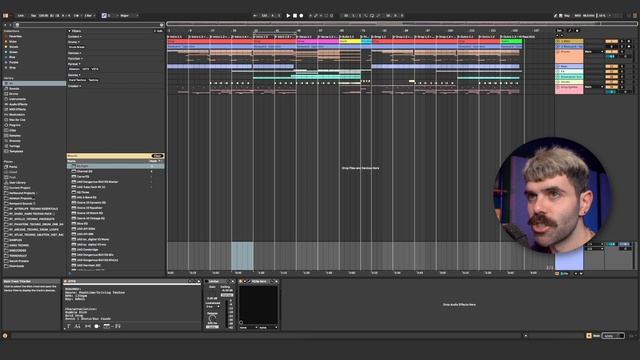Toggle the Ableton format filter tag
Screen dimensions: 640x360
pos(74,69)
